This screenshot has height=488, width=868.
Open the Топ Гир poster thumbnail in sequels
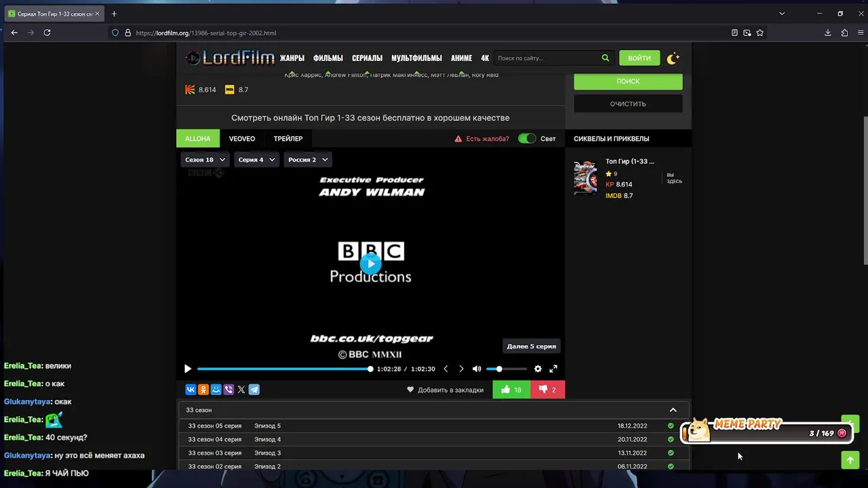(x=585, y=178)
